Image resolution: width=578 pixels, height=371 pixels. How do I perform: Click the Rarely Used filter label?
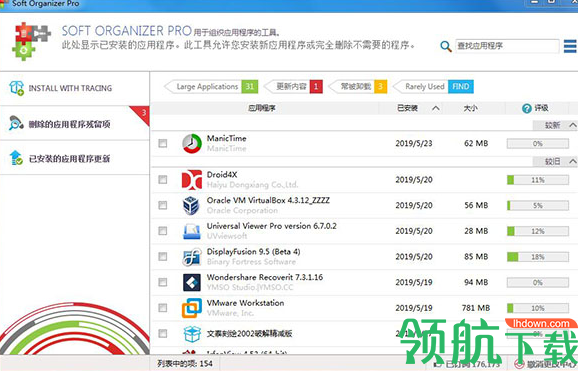(425, 87)
